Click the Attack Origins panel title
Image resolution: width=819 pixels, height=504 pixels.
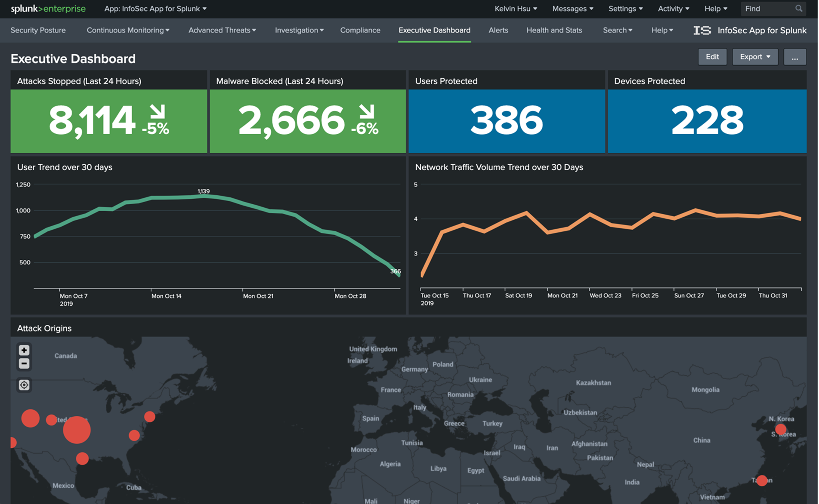coord(44,328)
